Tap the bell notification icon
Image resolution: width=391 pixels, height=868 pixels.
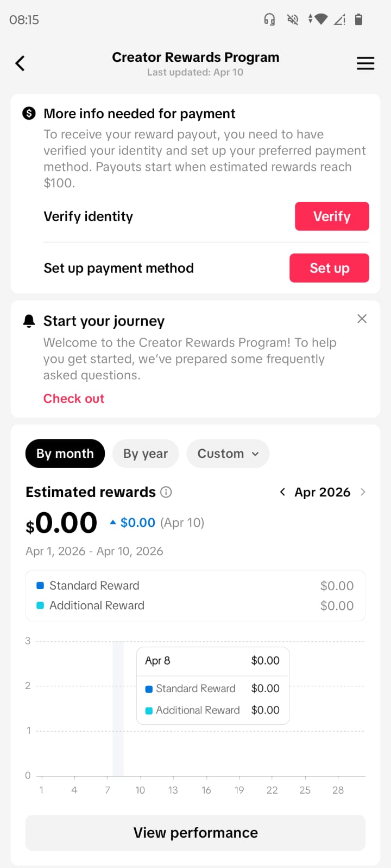[29, 321]
